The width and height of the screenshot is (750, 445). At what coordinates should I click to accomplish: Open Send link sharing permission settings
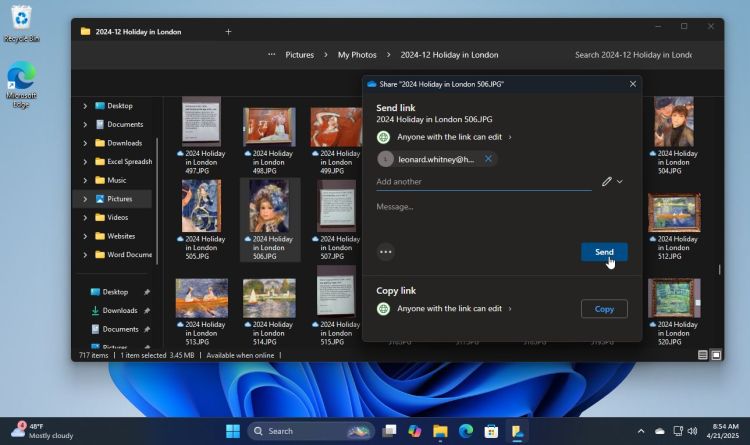point(449,137)
